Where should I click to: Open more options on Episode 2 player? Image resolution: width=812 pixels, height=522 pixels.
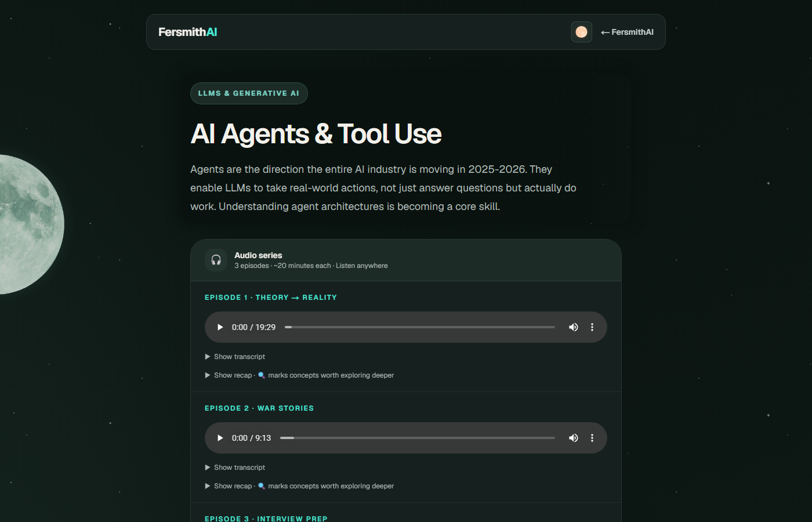pyautogui.click(x=592, y=438)
